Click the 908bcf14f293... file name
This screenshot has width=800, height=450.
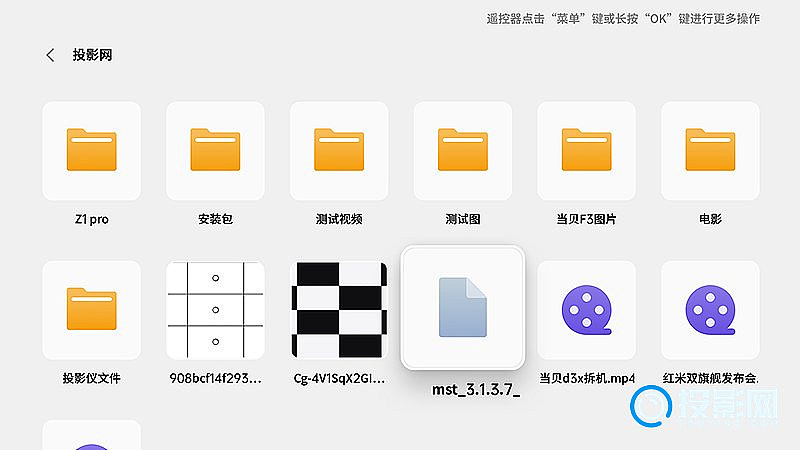(215, 378)
